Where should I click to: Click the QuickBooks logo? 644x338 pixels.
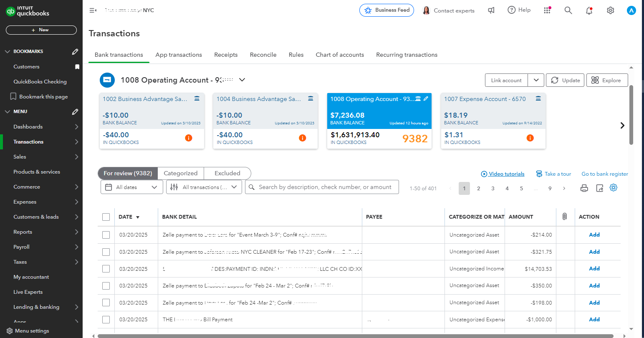[28, 11]
